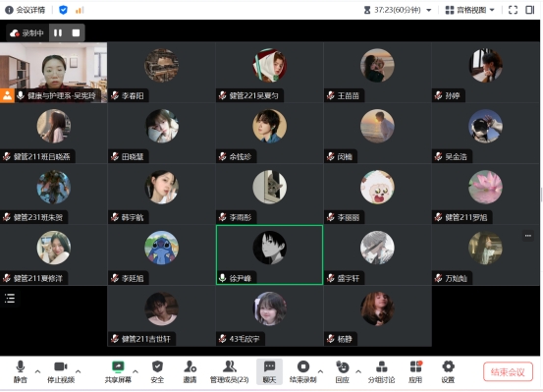Click the network signal strength icon
543x392 pixels.
(x=80, y=10)
